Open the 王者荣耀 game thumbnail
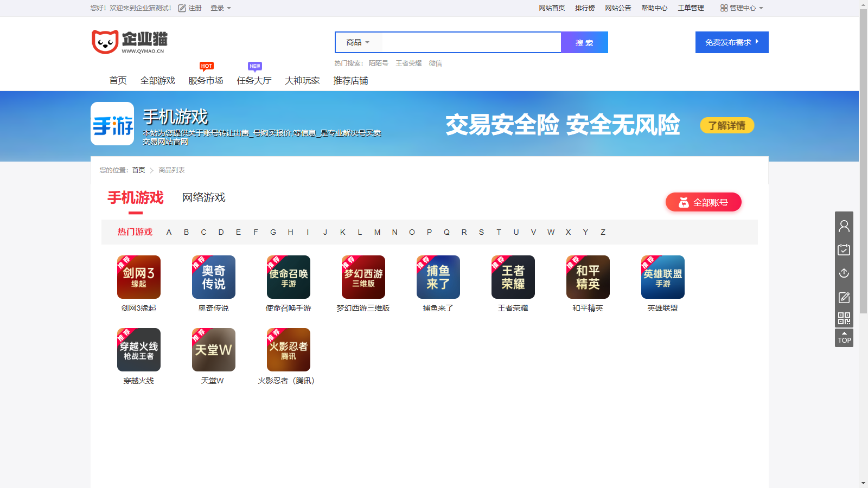 (513, 277)
